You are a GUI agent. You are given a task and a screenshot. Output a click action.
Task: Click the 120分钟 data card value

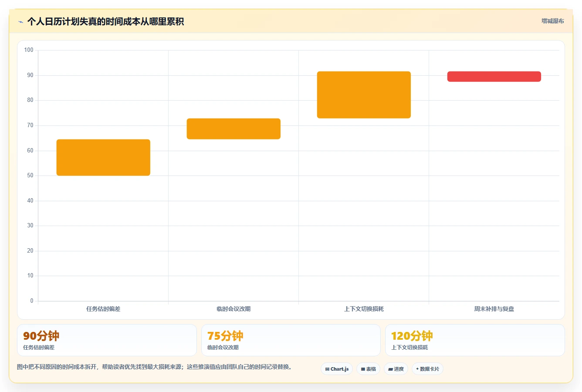coord(412,336)
